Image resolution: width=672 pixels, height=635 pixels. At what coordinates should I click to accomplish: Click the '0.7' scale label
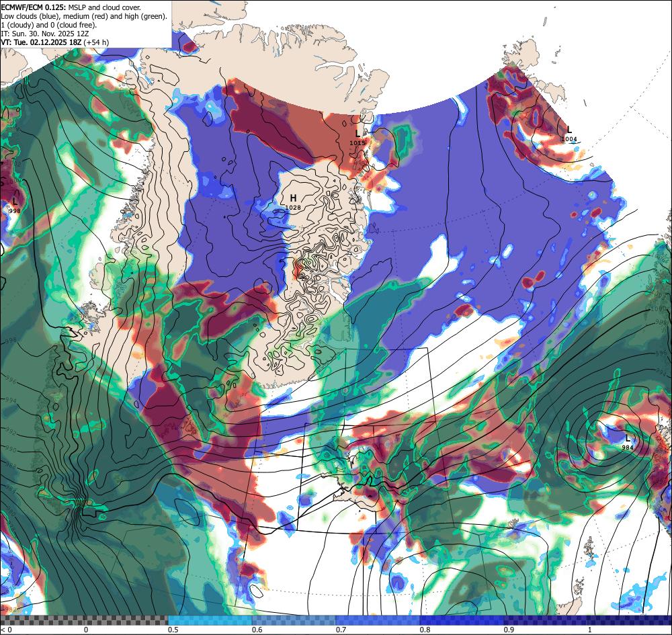click(341, 630)
